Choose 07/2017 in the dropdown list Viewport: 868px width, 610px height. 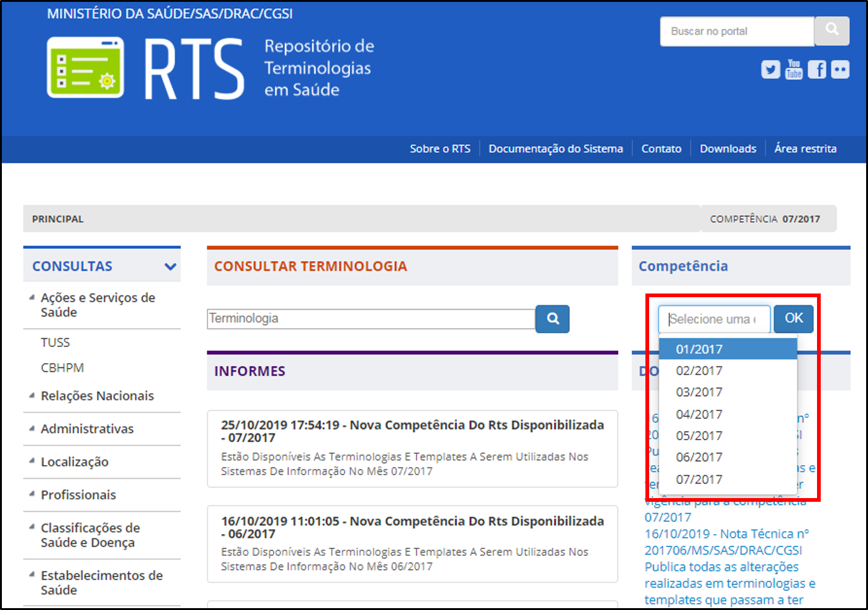pos(699,479)
